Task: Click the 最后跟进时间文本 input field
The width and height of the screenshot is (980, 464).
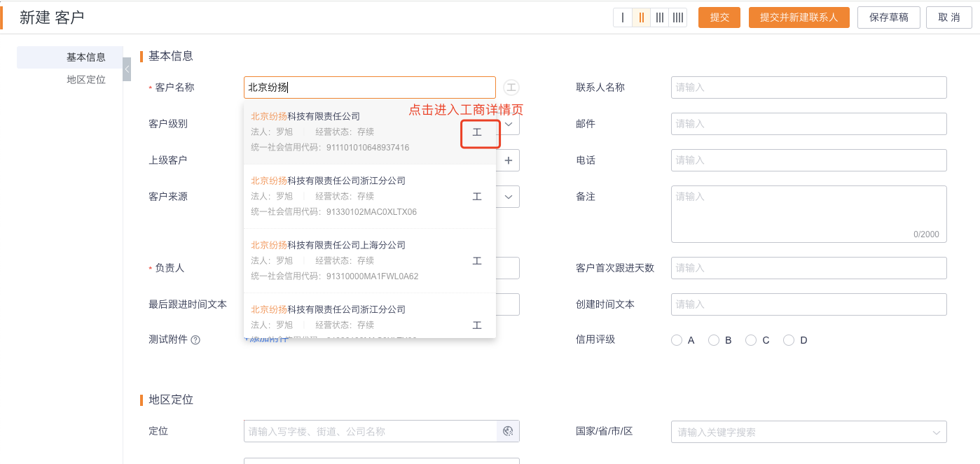Action: click(x=508, y=304)
